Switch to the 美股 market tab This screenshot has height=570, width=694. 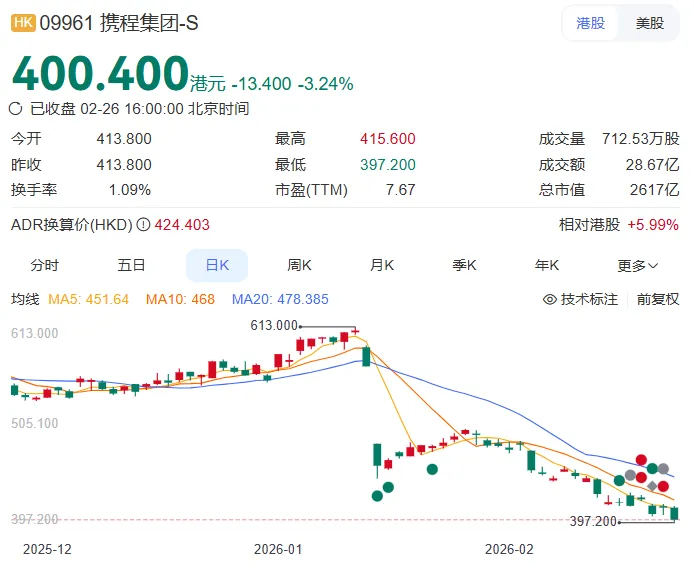(650, 23)
